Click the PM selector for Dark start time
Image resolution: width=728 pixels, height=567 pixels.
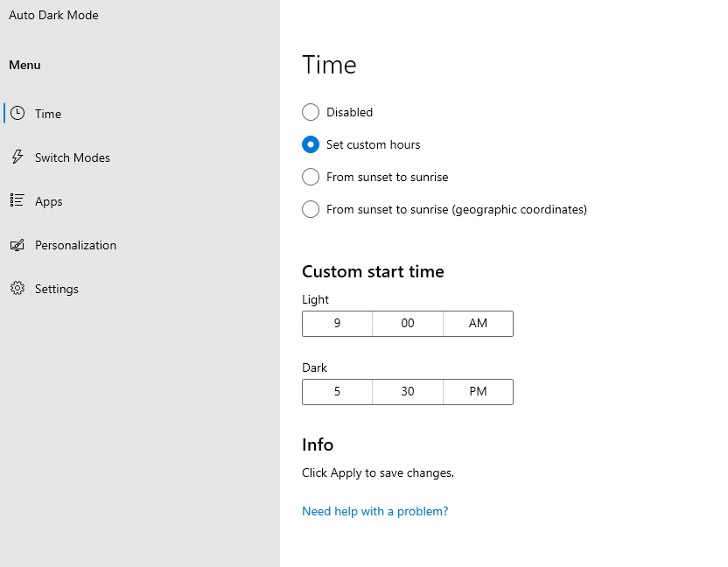point(478,391)
